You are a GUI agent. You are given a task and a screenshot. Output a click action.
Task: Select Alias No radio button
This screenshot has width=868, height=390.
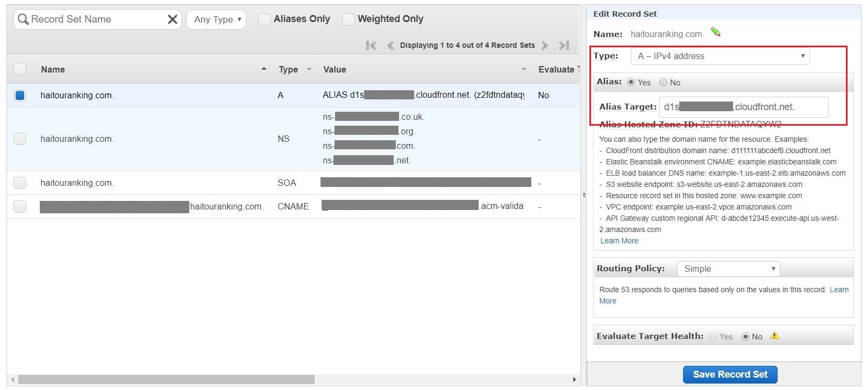(x=663, y=82)
